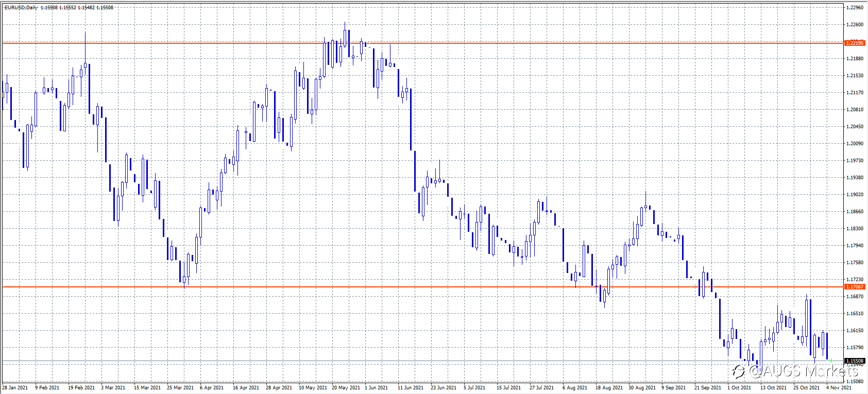Click the gray current bid price line
Screen dimensions: 868x394
tap(422, 361)
